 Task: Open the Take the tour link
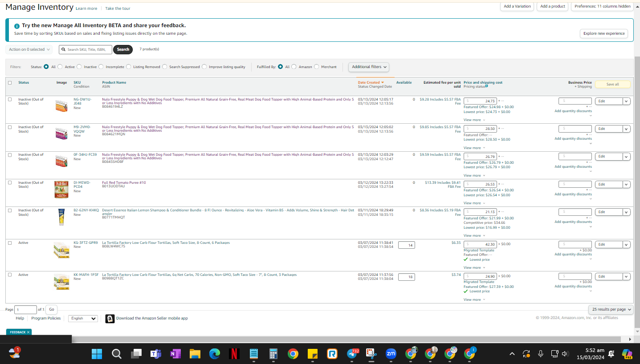click(x=118, y=8)
